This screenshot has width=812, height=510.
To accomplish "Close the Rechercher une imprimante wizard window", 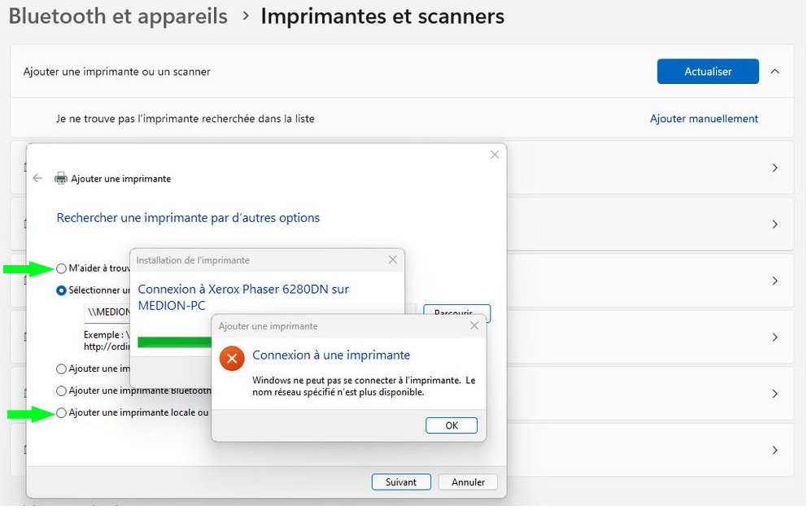I will click(494, 155).
